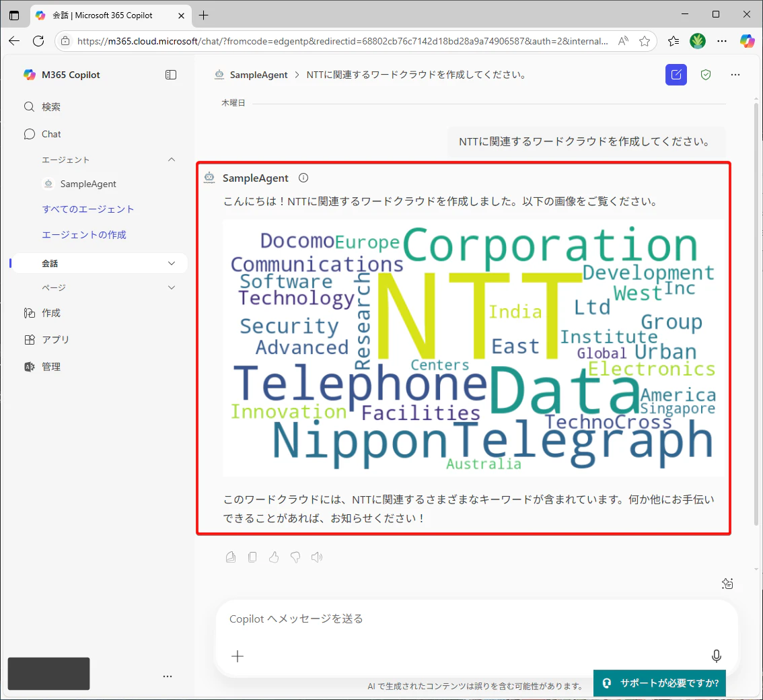Open すべてのエージェント link
This screenshot has width=763, height=700.
click(x=88, y=209)
